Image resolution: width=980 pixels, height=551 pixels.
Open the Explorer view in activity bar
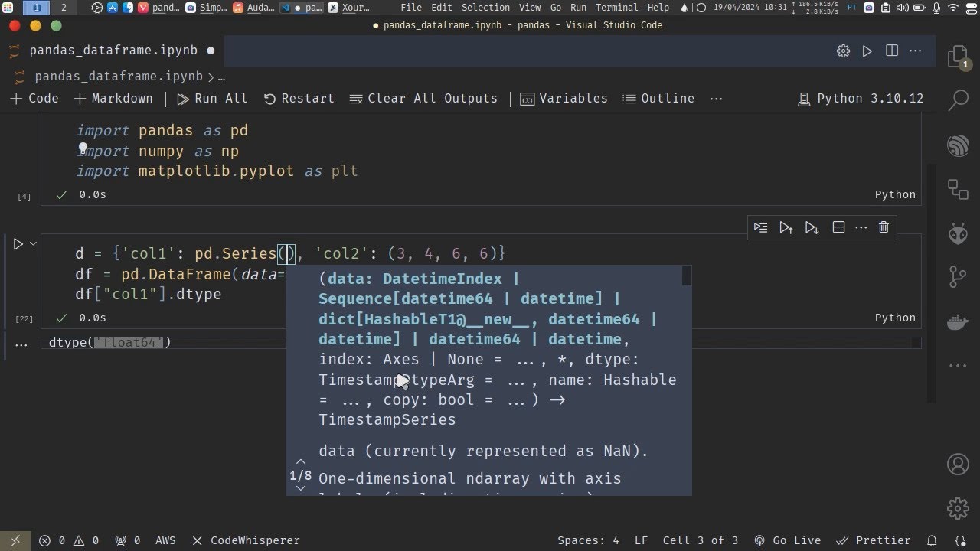[958, 56]
